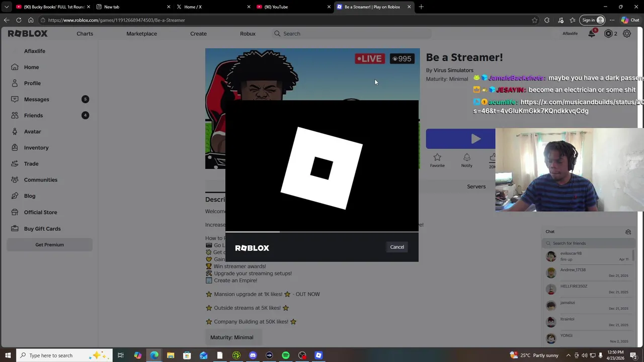Open the Robux menu
Viewport: 644px width, 362px height.
coord(248,34)
